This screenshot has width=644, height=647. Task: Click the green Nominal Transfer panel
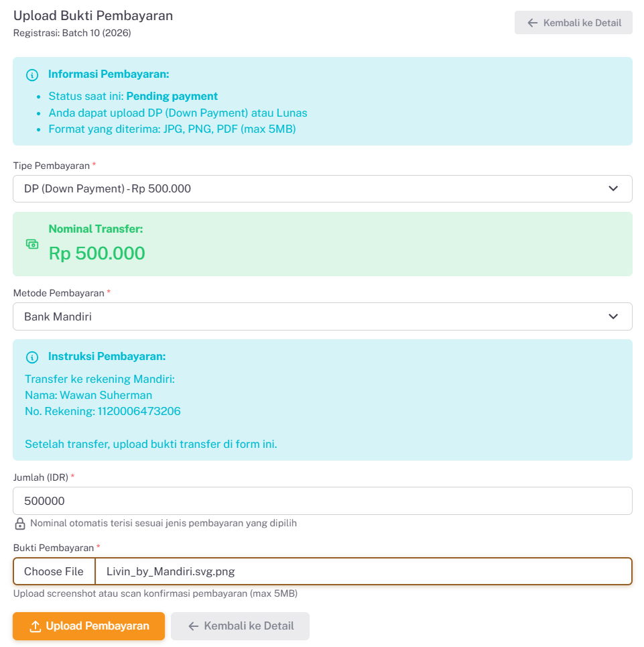click(x=322, y=243)
